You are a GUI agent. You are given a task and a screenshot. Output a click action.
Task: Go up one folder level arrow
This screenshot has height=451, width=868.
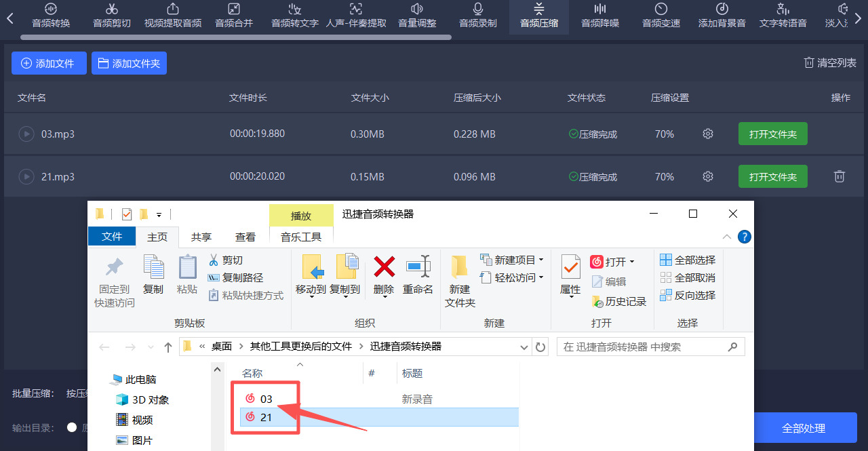tap(168, 347)
